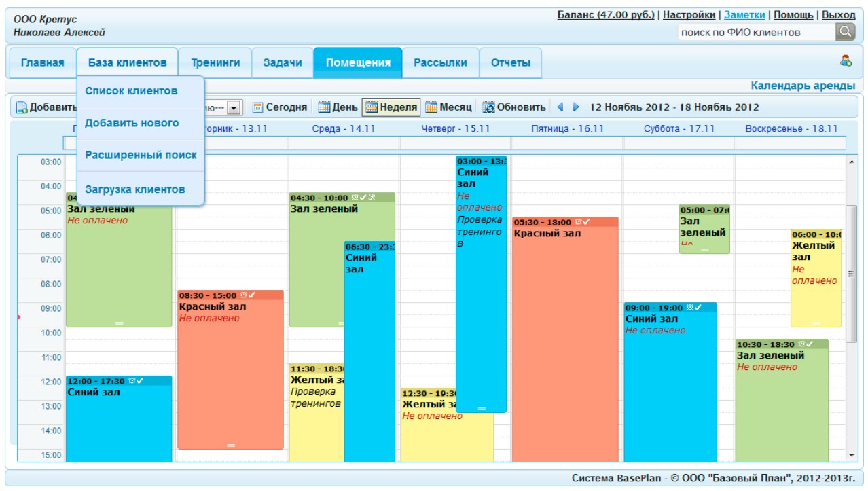868x491 pixels.
Task: Click alarm icon on 09:00 - 19:00 event
Action: coord(689,308)
